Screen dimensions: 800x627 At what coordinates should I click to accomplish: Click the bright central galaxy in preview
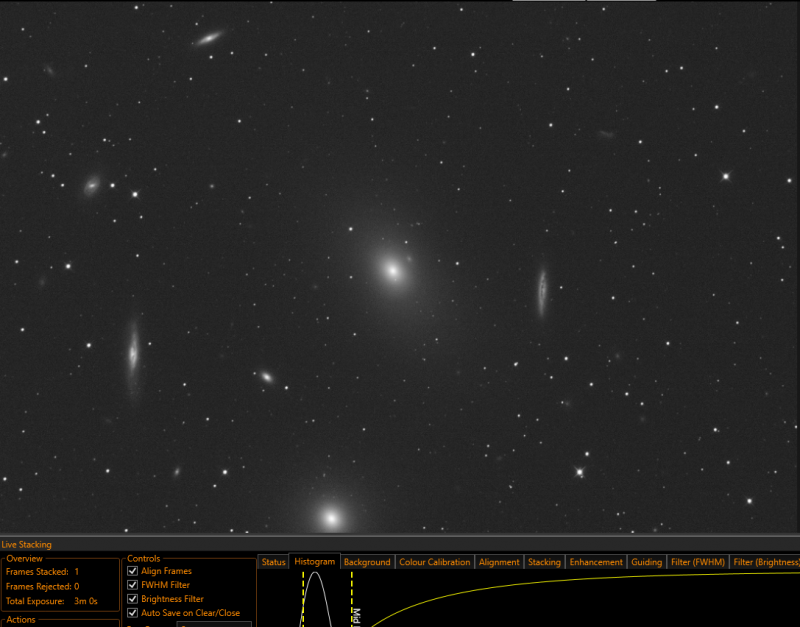point(393,270)
